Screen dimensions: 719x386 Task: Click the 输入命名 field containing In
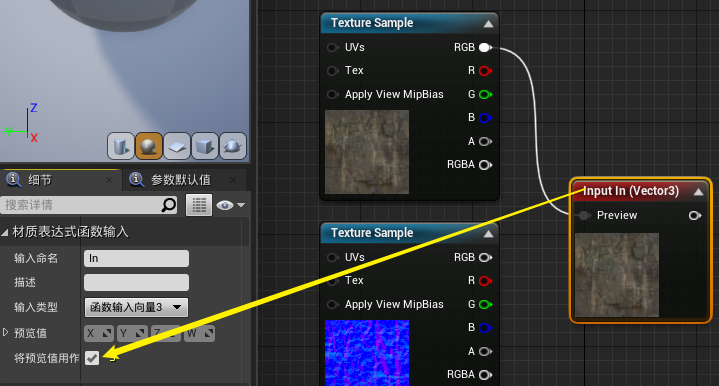tap(136, 259)
